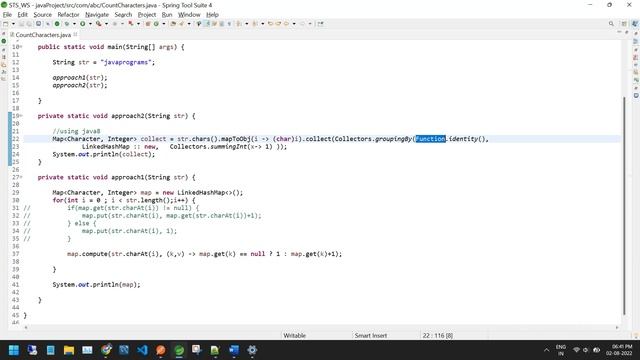Click Smart Insert in the status bar

(x=371, y=336)
